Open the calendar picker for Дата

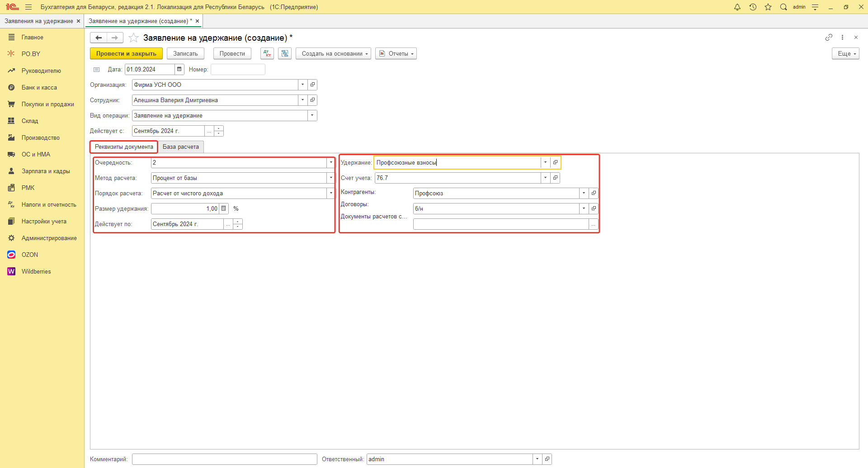point(179,69)
